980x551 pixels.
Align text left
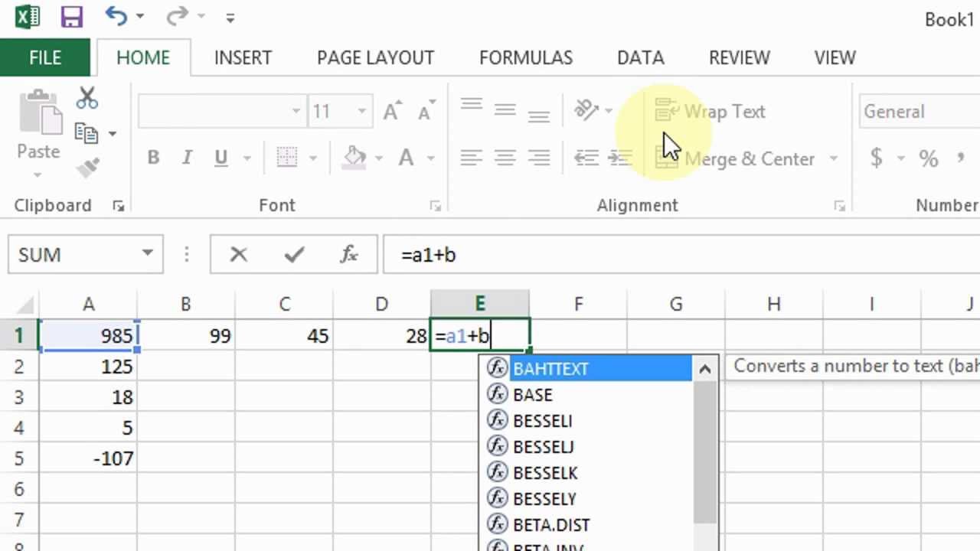point(472,158)
